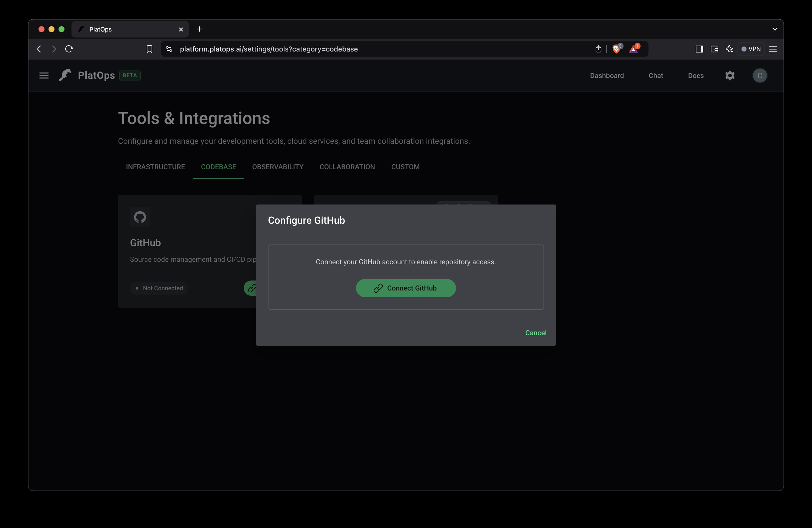Click the Connect GitHub button

pyautogui.click(x=406, y=288)
